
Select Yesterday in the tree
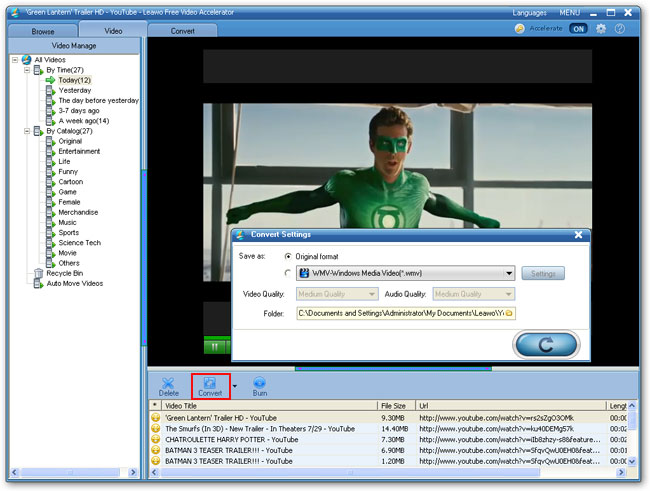[x=75, y=90]
